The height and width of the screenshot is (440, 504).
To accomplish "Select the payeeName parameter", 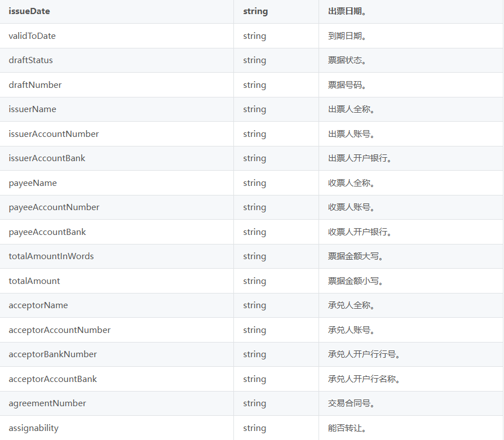I will (x=33, y=183).
